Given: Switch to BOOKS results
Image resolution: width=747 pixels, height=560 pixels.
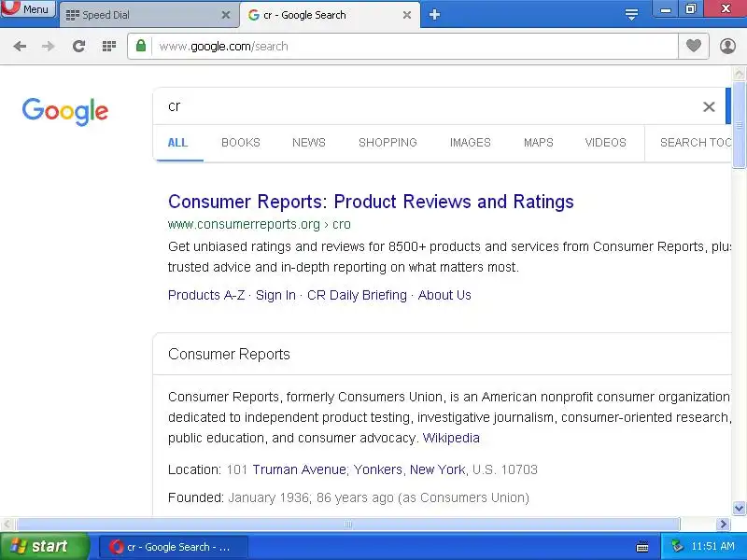Looking at the screenshot, I should (241, 143).
